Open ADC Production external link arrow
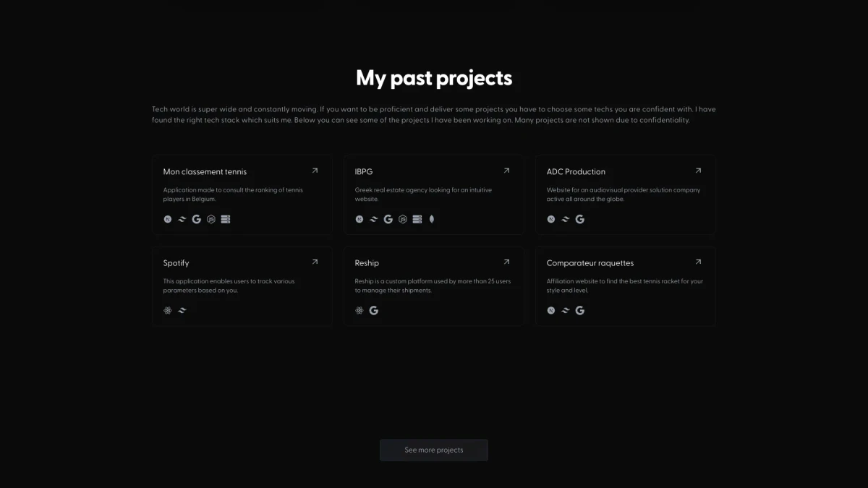 point(698,171)
